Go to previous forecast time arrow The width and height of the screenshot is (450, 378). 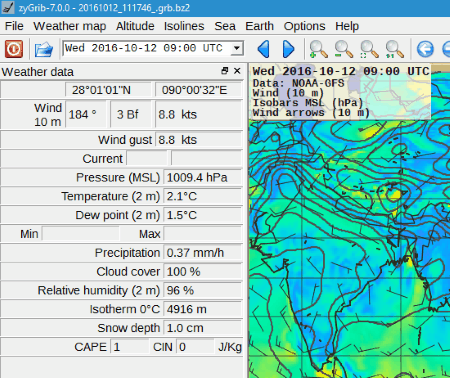[263, 49]
